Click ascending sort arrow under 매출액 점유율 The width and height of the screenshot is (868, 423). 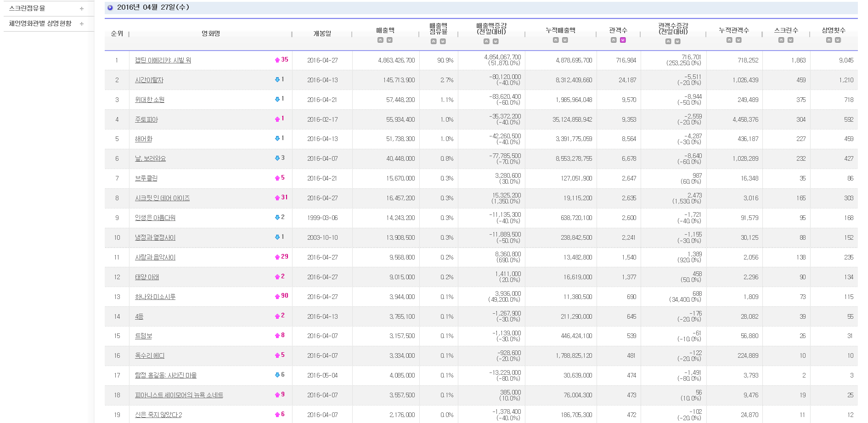click(x=434, y=41)
